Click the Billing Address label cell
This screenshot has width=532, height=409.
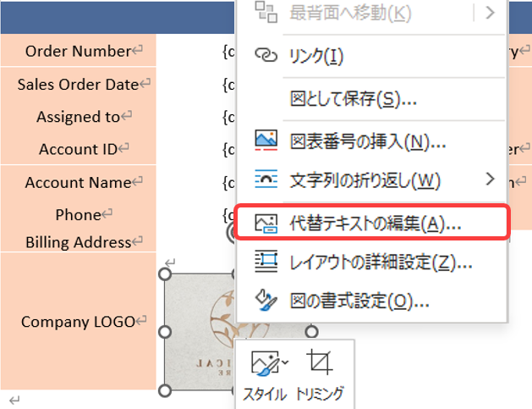(79, 242)
